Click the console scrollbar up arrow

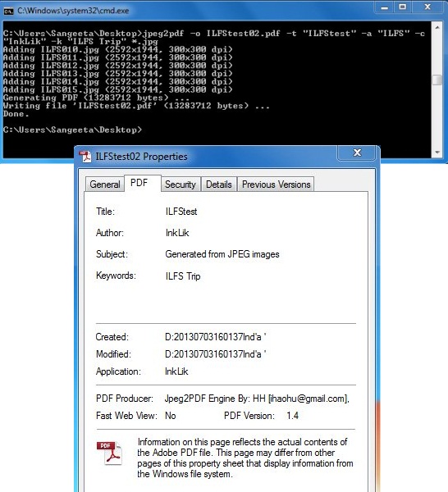pyautogui.click(x=437, y=27)
